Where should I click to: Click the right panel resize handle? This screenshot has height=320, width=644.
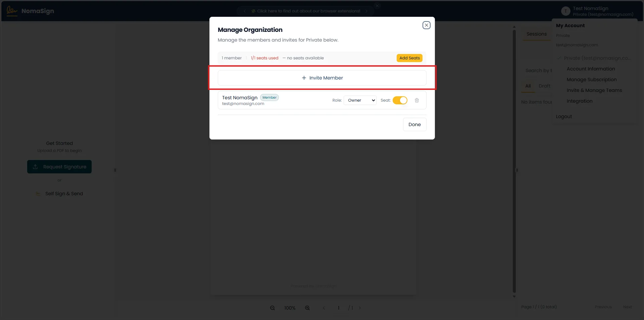point(517,170)
